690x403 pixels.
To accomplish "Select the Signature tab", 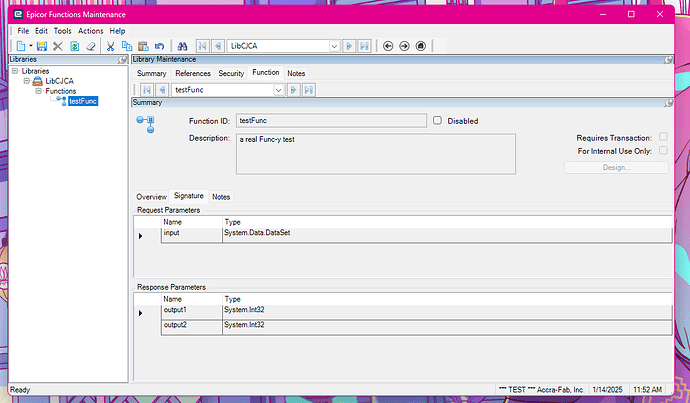I will [189, 196].
